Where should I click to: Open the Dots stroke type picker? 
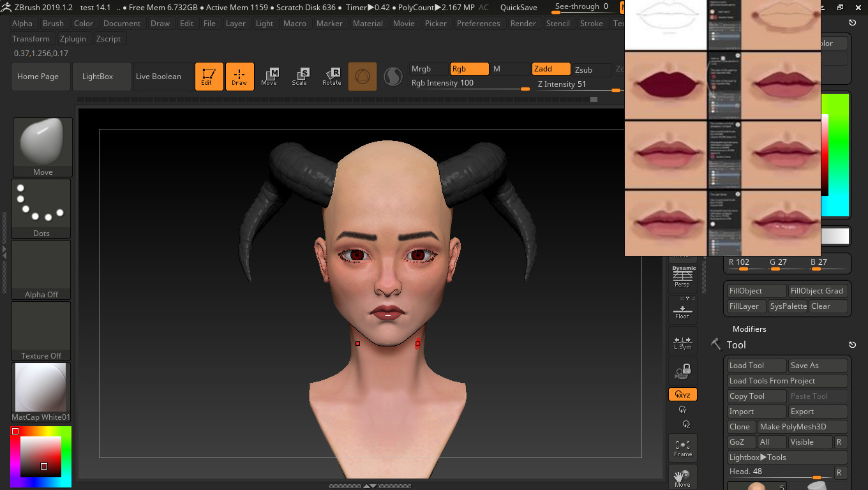pos(41,208)
